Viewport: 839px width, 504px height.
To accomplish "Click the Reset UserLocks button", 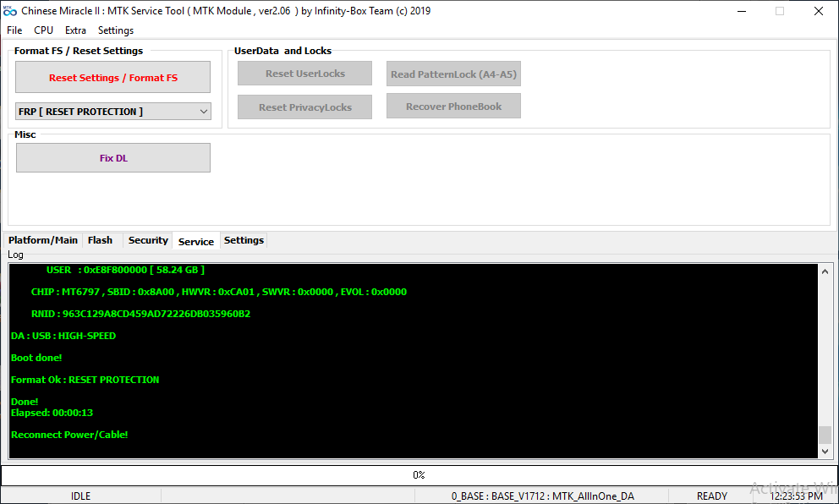I will pos(305,74).
